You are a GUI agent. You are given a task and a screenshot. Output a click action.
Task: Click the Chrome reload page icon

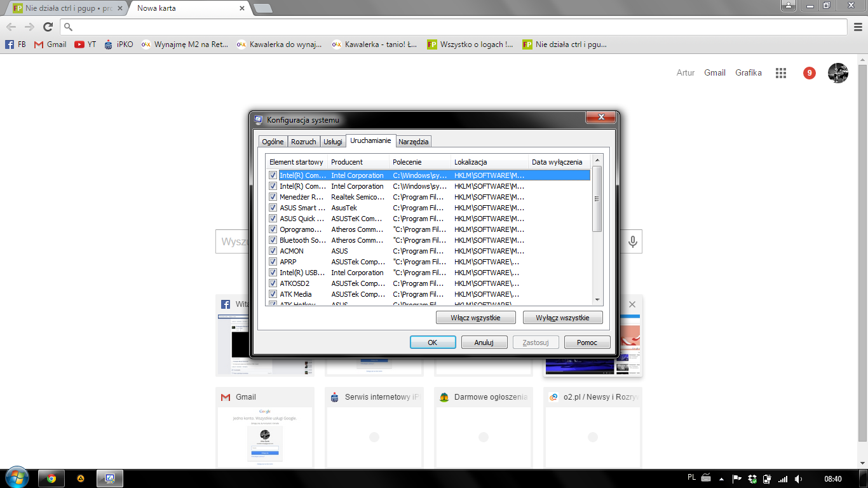[x=48, y=27]
